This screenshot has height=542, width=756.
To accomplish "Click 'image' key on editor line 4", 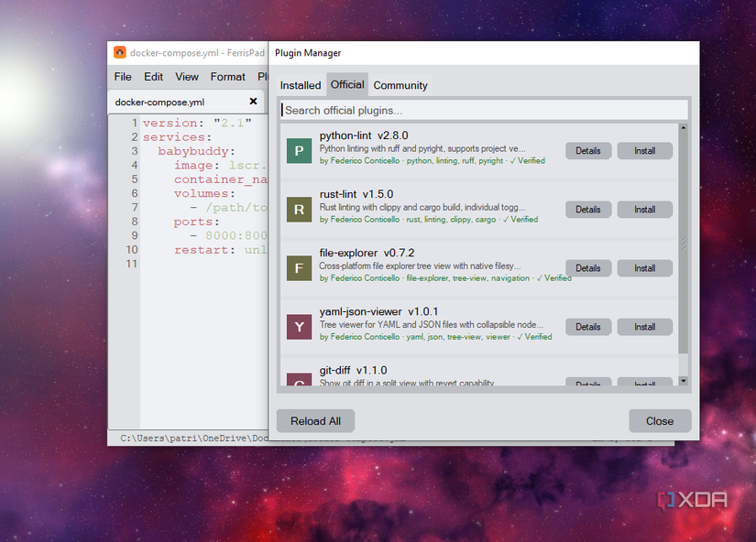I will click(x=192, y=165).
